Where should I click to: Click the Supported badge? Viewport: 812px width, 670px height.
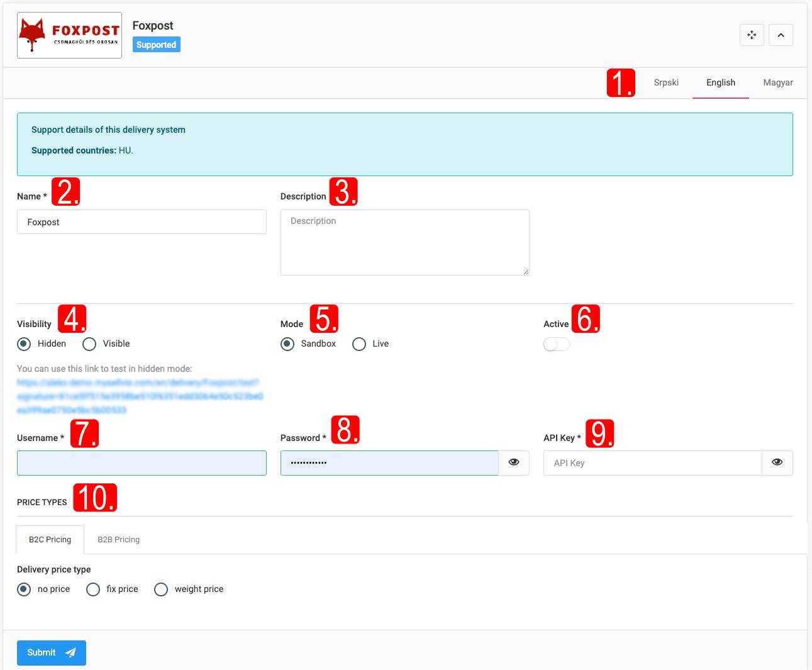(157, 45)
